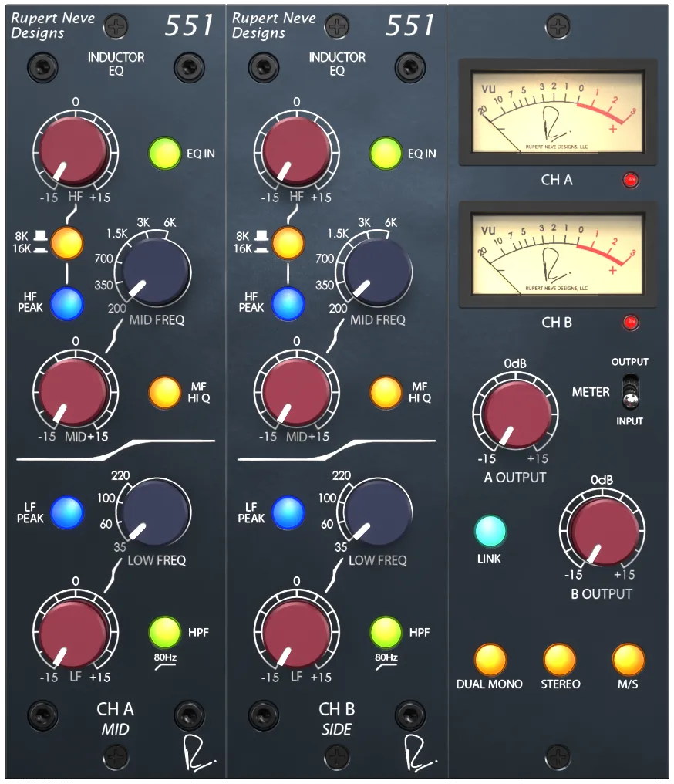Toggle MF HI Q on CH B
Screen dimensions: 674x784
click(x=386, y=392)
